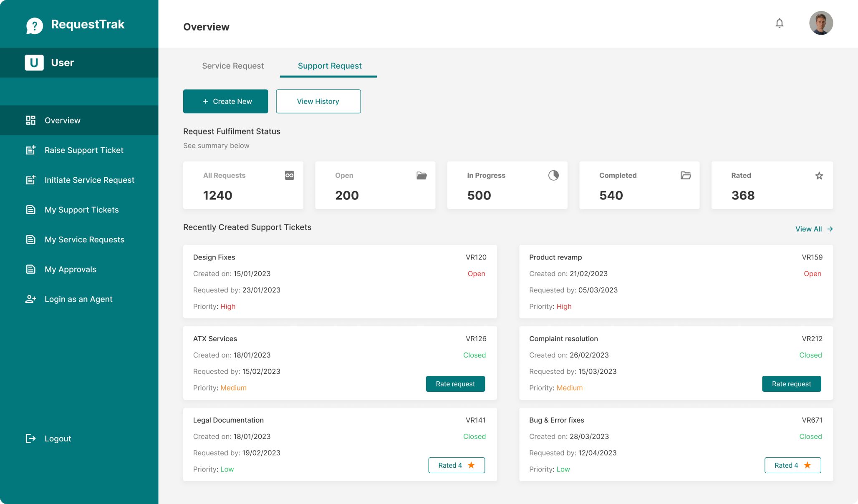Click the star icon on Rated card

819,176
